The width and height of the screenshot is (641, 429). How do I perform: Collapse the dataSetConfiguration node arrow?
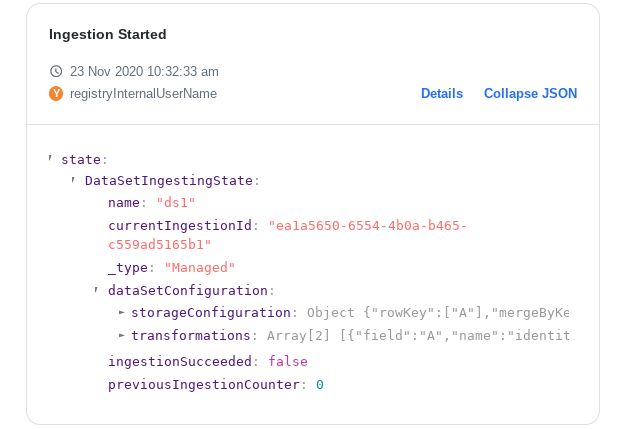96,290
